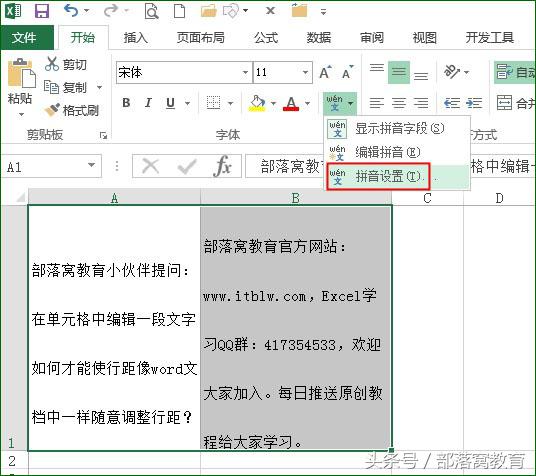
Task: Expand the font name 宋体 dropdown
Action: click(x=245, y=72)
